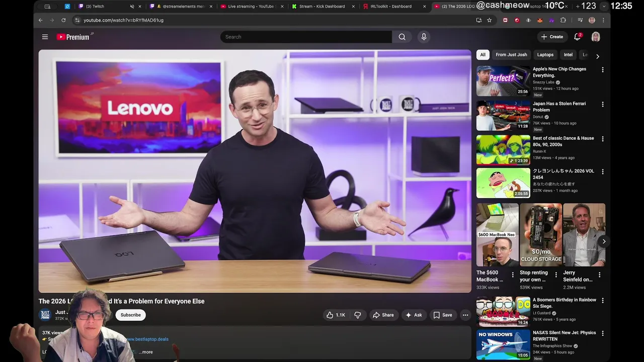This screenshot has height=362, width=644.
Task: Click the main video player
Action: coord(255,171)
